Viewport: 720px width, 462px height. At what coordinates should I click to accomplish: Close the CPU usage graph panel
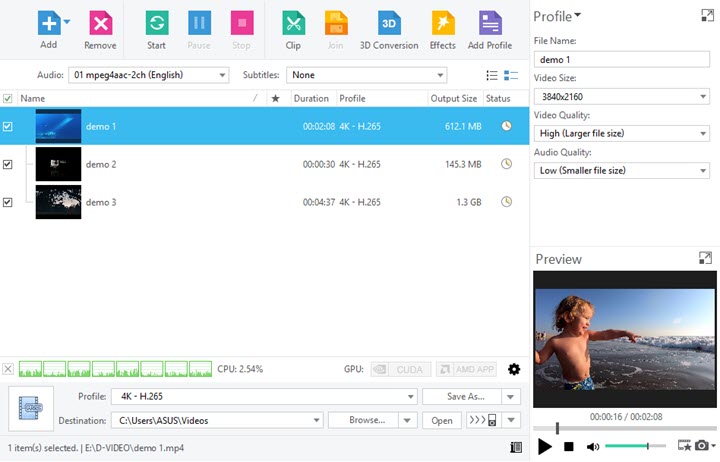point(8,369)
